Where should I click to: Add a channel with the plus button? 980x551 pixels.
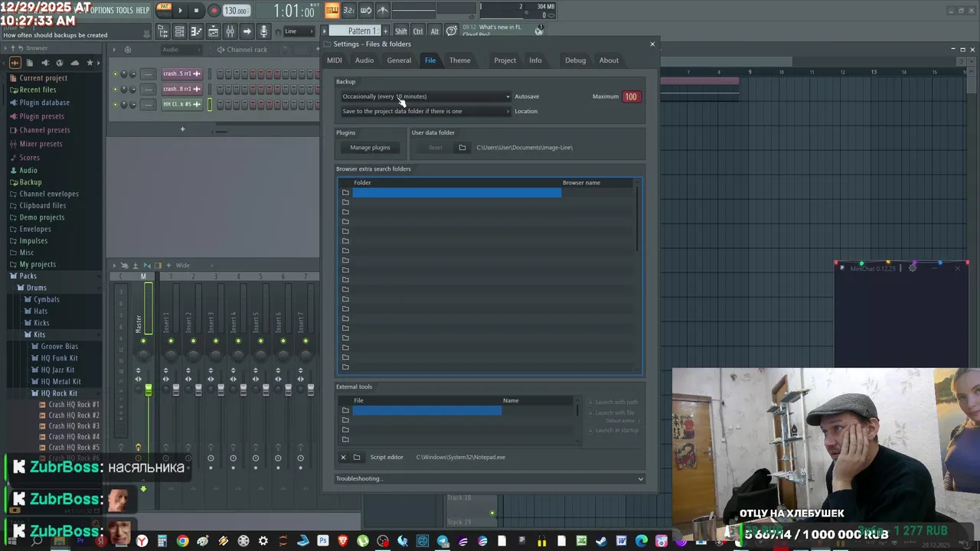tap(182, 129)
